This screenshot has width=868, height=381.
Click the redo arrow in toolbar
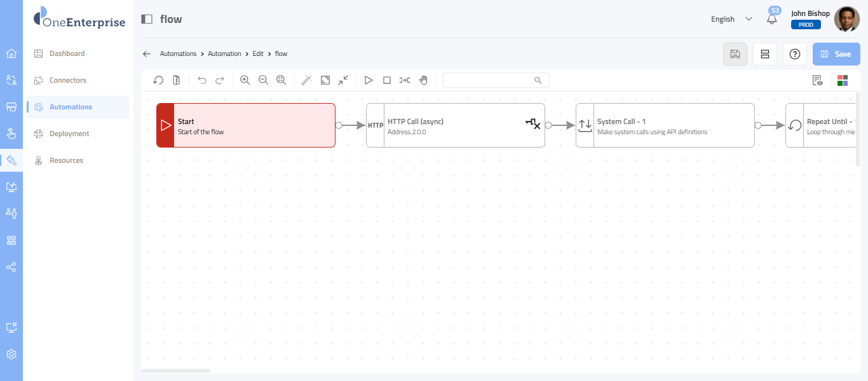pos(220,80)
